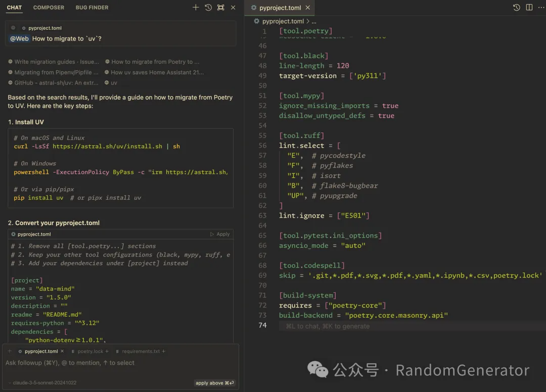This screenshot has width=546, height=392.
Task: Remove pyproject.toml from chat context
Action: 62,351
